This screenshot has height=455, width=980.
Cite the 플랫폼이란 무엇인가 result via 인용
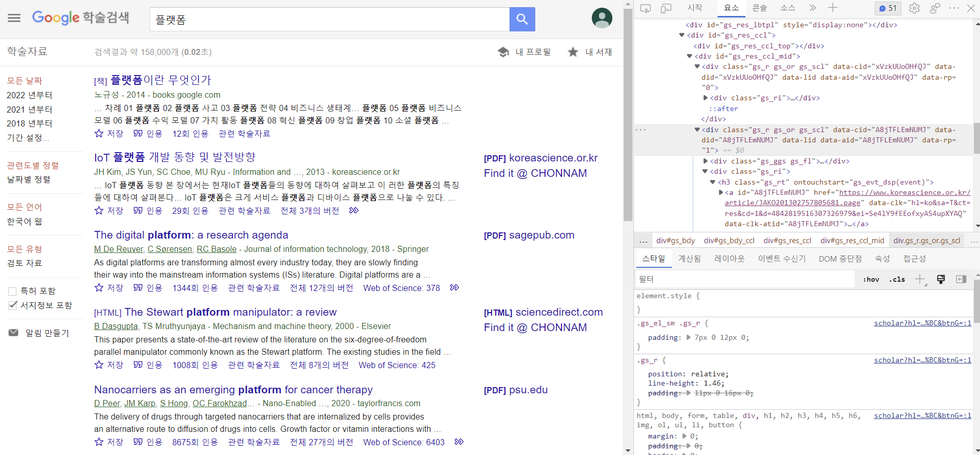click(x=148, y=134)
